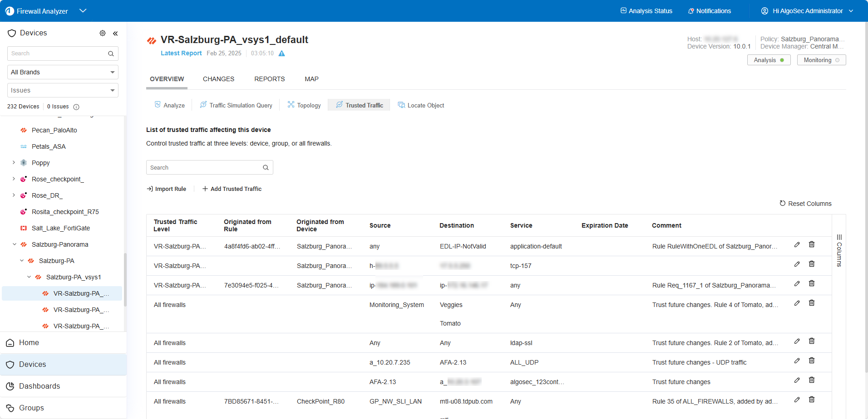The width and height of the screenshot is (868, 419).
Task: Edit the EDL-IP-NotValid trusted traffic row
Action: coord(797,245)
